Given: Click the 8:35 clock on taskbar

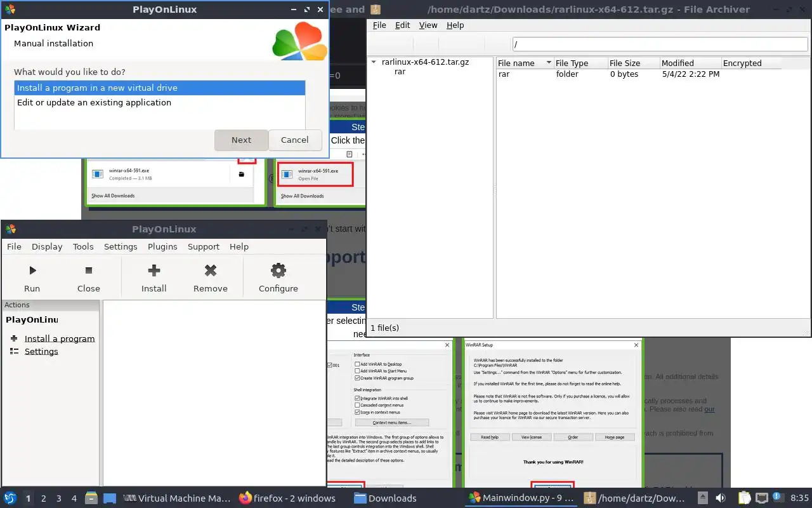Looking at the screenshot, I should tap(799, 498).
